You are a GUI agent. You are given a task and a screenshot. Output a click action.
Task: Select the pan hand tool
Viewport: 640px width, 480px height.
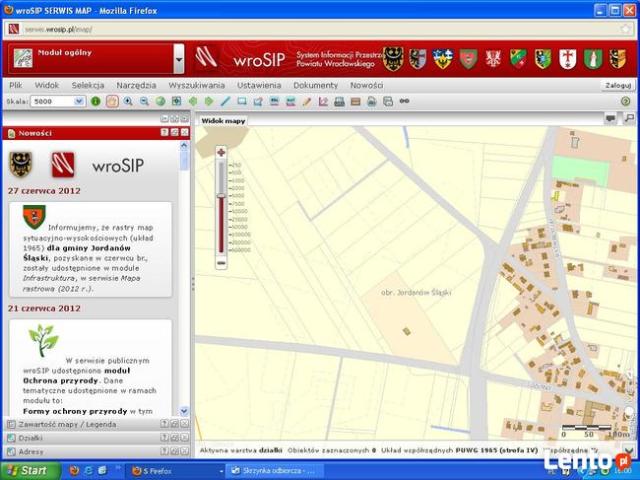(112, 101)
